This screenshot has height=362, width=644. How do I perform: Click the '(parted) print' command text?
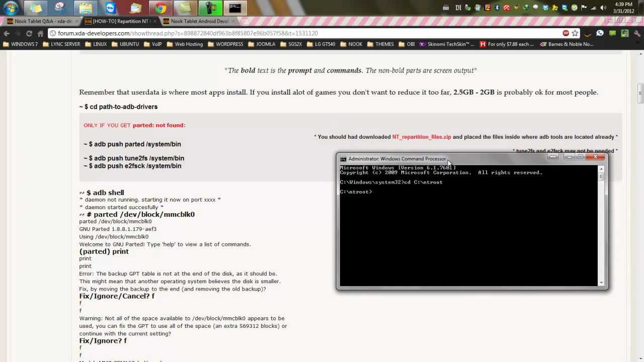click(104, 251)
